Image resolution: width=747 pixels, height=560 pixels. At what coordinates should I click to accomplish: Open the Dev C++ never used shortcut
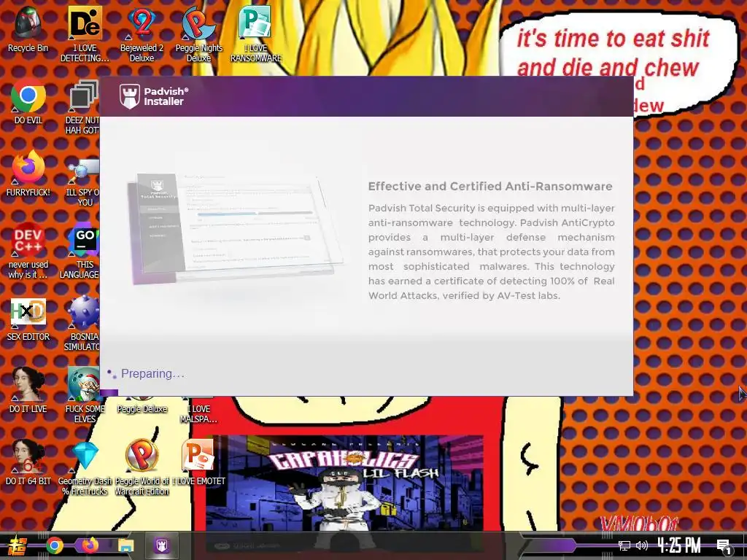28,251
